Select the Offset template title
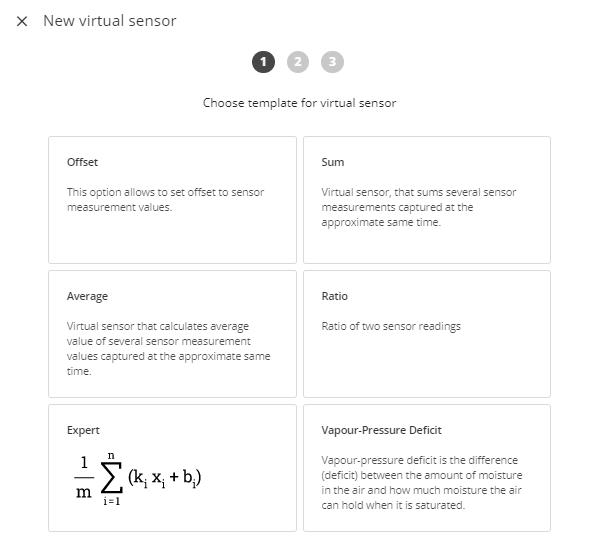The width and height of the screenshot is (596, 553). pos(82,162)
